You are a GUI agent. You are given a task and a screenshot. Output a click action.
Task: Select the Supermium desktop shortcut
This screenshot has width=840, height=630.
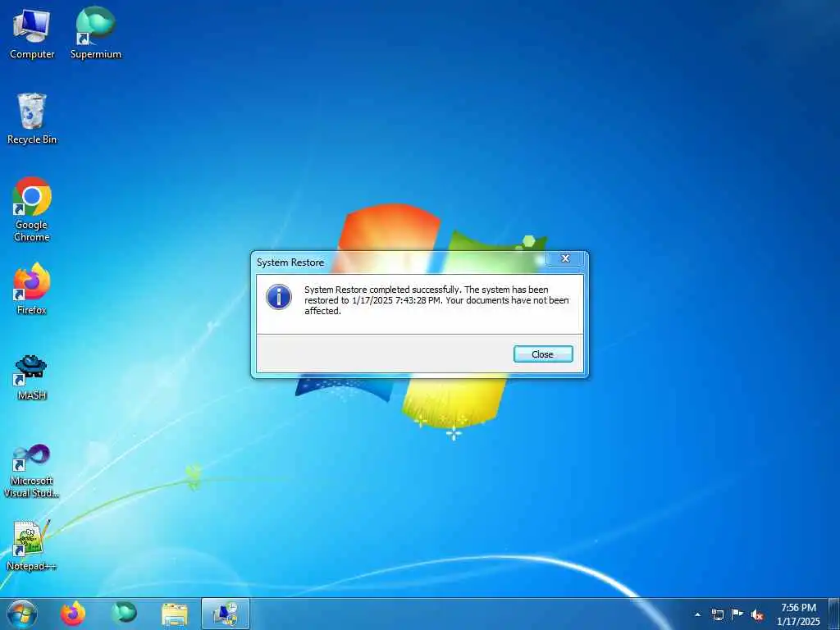pos(96,34)
